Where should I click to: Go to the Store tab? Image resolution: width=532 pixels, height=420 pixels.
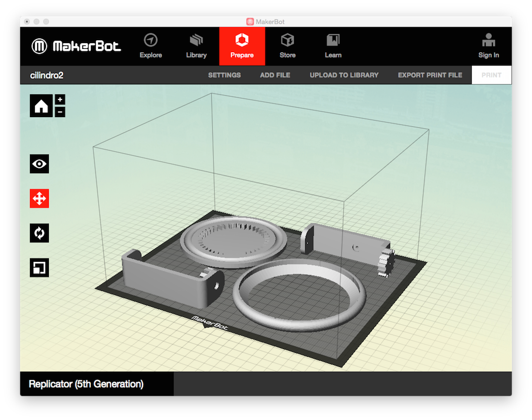[x=287, y=46]
